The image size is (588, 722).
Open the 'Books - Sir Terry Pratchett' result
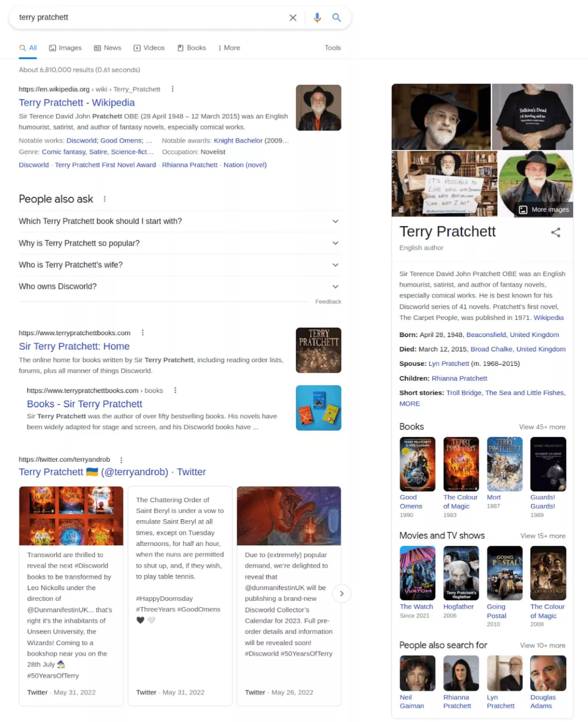tap(85, 404)
